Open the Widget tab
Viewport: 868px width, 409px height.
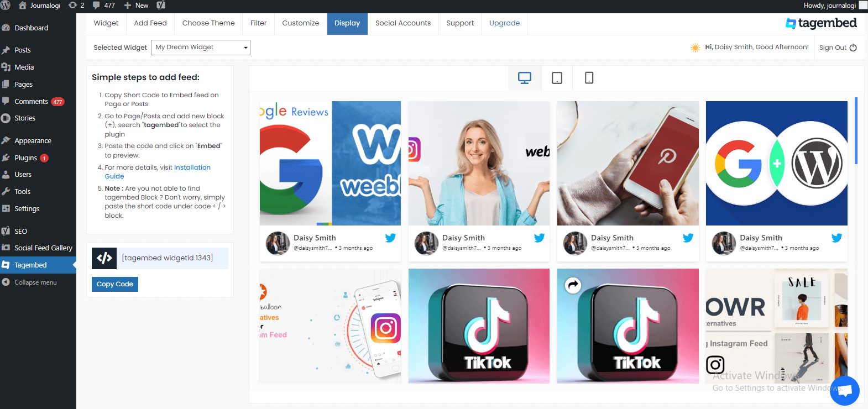(x=106, y=23)
